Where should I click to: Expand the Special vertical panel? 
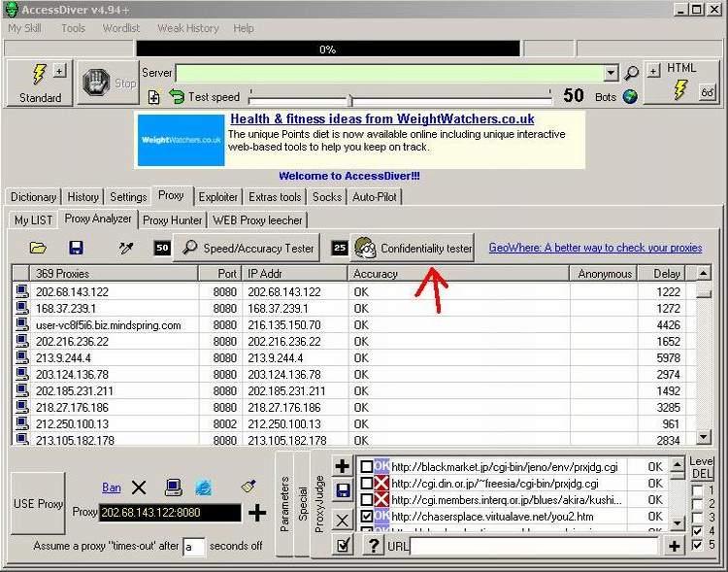302,504
